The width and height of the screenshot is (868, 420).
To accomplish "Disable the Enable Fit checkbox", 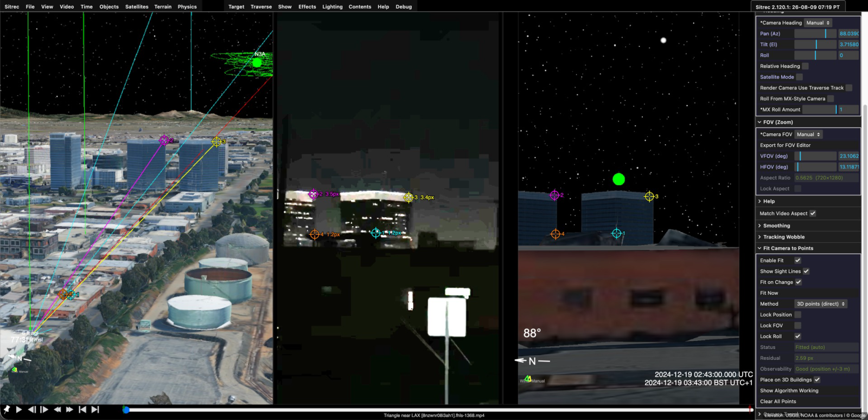I will coord(797,261).
